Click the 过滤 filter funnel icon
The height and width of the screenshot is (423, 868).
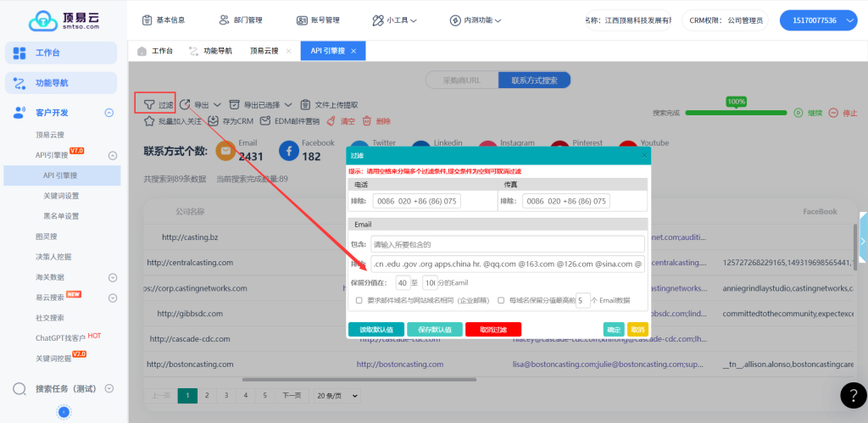point(148,105)
